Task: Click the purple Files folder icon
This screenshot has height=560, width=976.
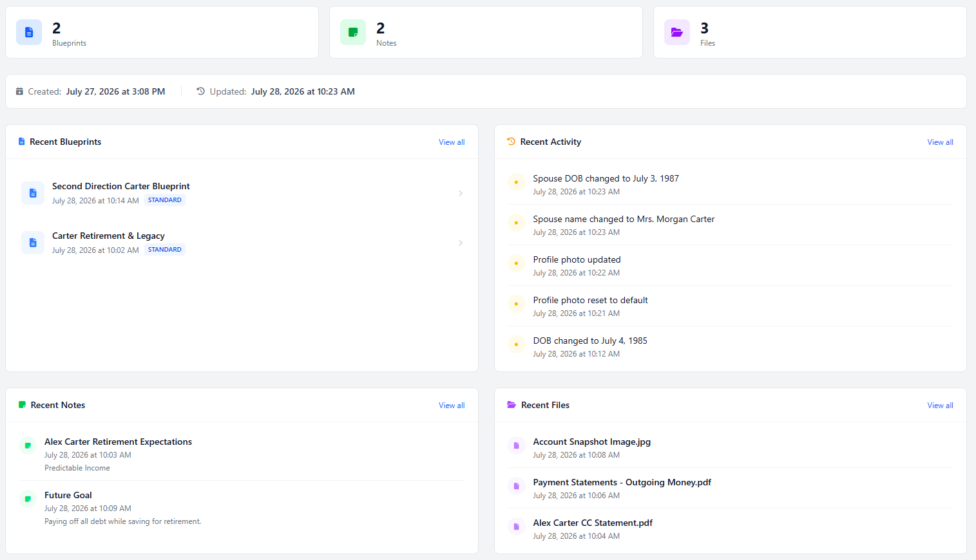Action: click(677, 32)
